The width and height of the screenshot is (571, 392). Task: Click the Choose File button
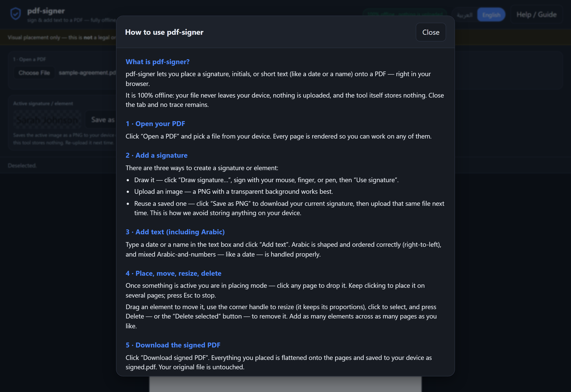coord(34,73)
